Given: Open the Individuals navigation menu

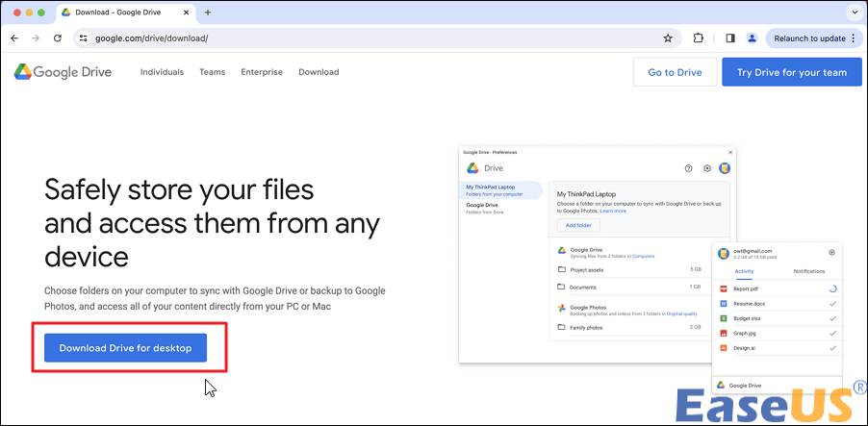Looking at the screenshot, I should (x=162, y=72).
